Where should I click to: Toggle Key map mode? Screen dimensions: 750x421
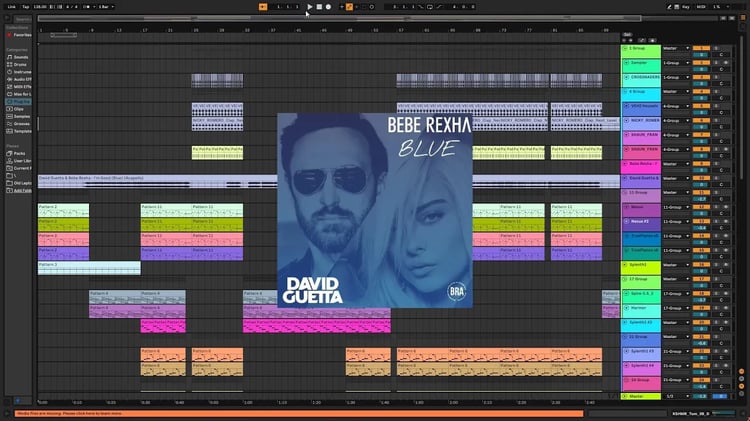686,7
